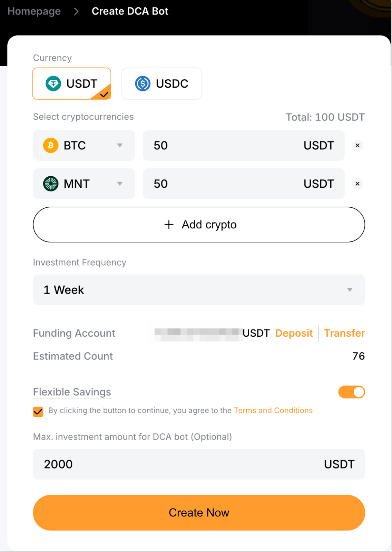
Task: Go back to Homepage breadcrumb
Action: coord(34,11)
